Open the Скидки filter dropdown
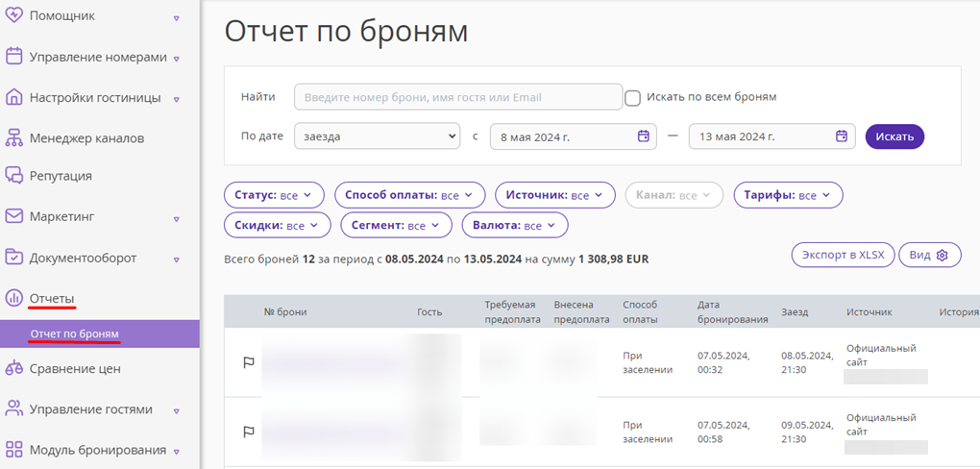 point(277,225)
